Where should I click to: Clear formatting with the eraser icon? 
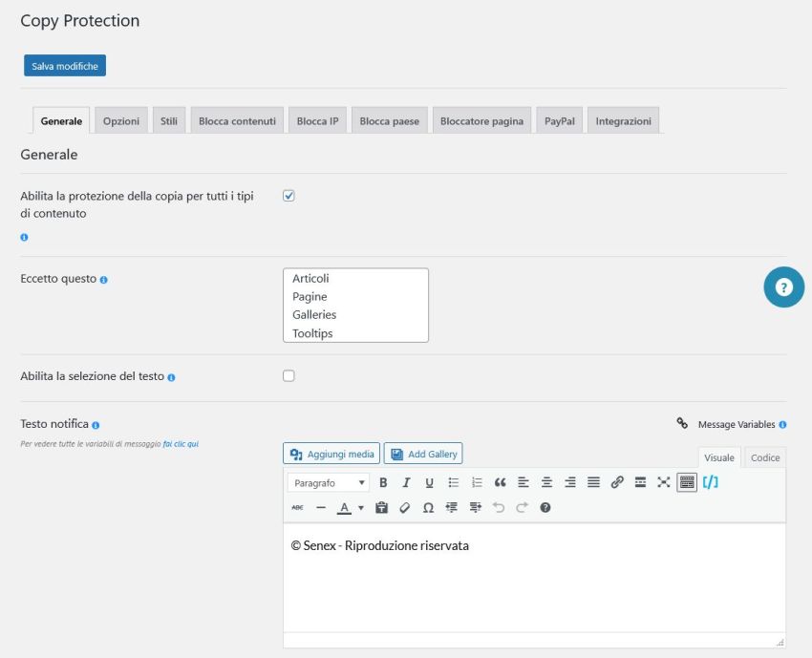pyautogui.click(x=405, y=507)
